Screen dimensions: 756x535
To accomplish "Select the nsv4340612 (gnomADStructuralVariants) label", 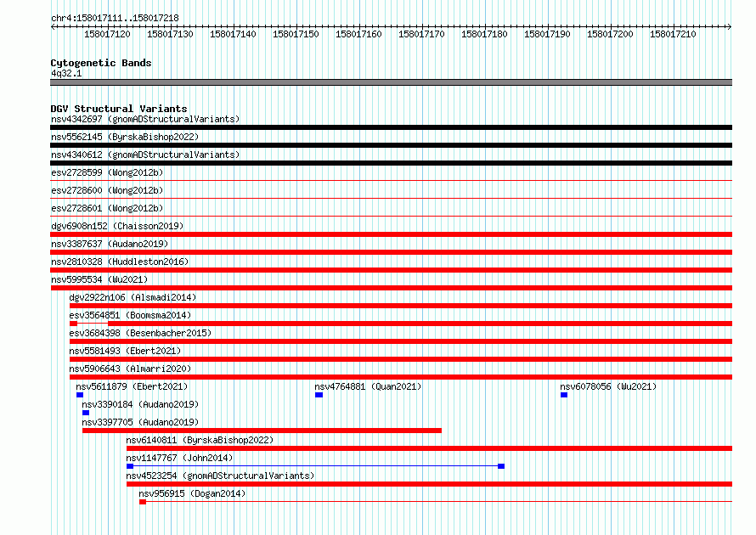I will [145, 155].
